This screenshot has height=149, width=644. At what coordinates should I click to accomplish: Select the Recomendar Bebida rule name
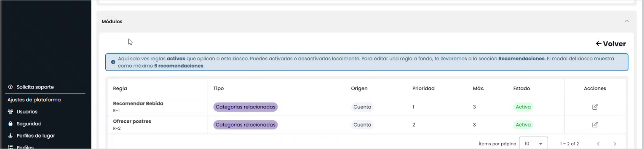(x=138, y=103)
